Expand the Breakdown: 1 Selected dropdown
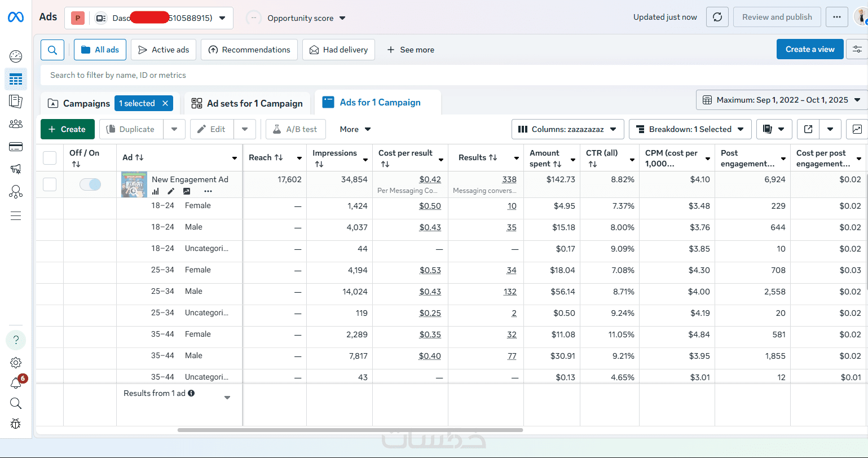This screenshot has width=868, height=458. [x=690, y=129]
